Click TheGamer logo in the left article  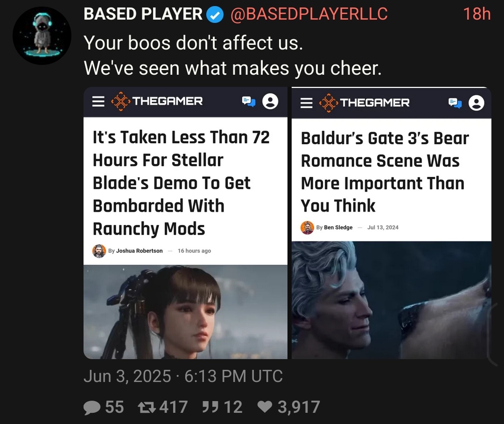click(157, 101)
